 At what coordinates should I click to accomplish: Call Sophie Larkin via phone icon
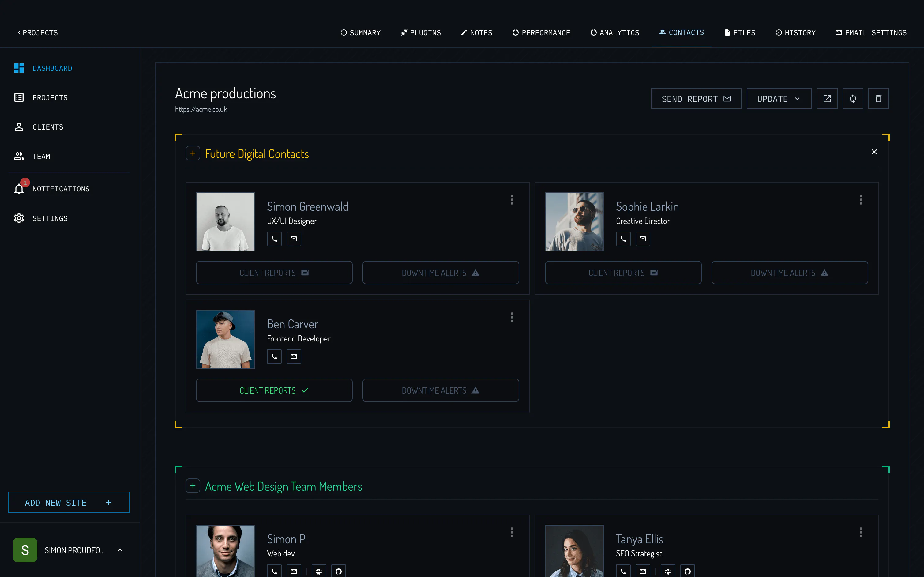pos(623,239)
